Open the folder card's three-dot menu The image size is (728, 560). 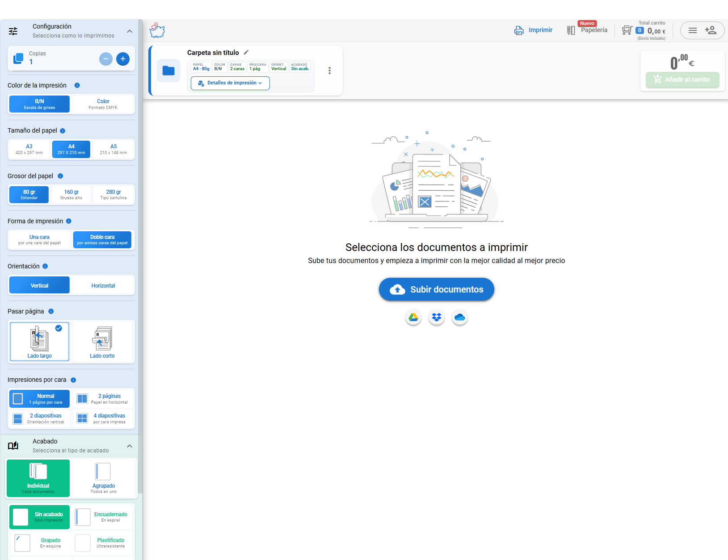[x=329, y=71]
